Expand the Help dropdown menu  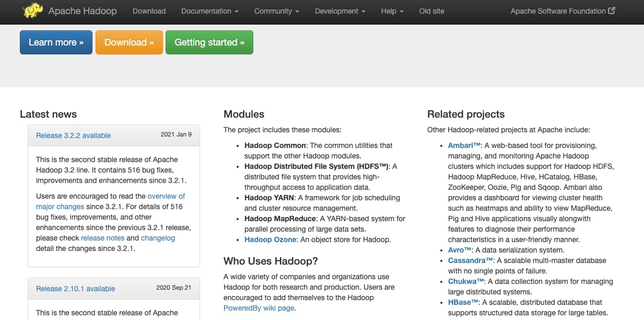coord(392,11)
